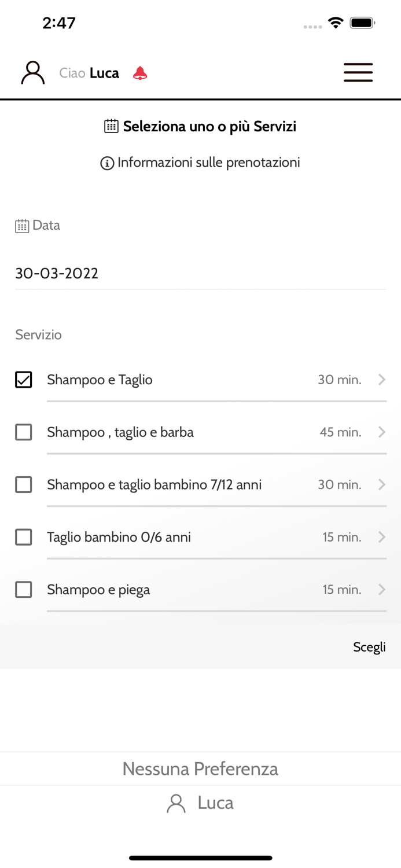Click calendar icon beside Seleziona servizi heading

pyautogui.click(x=111, y=126)
